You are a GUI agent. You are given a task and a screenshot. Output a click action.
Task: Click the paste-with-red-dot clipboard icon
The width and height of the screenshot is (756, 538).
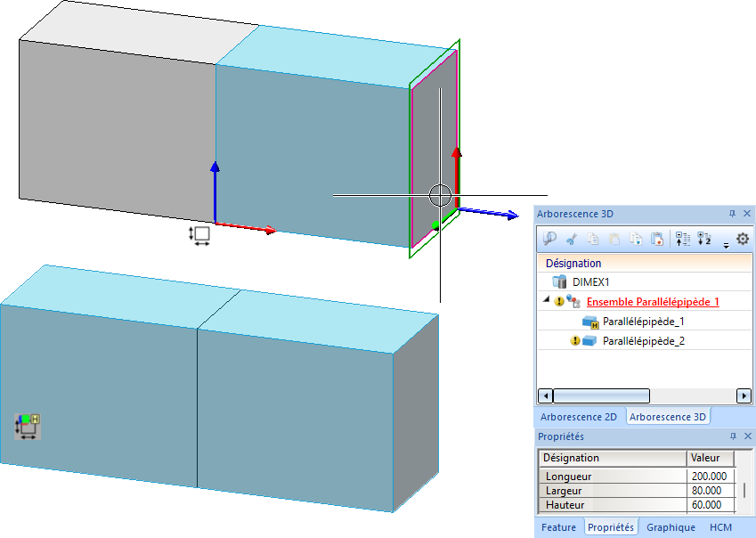click(x=657, y=239)
